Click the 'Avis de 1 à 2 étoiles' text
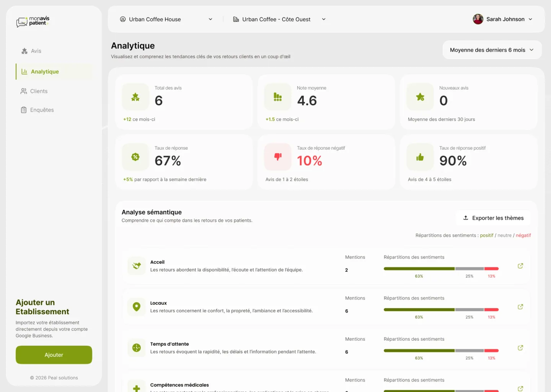The image size is (551, 392). pos(287,180)
